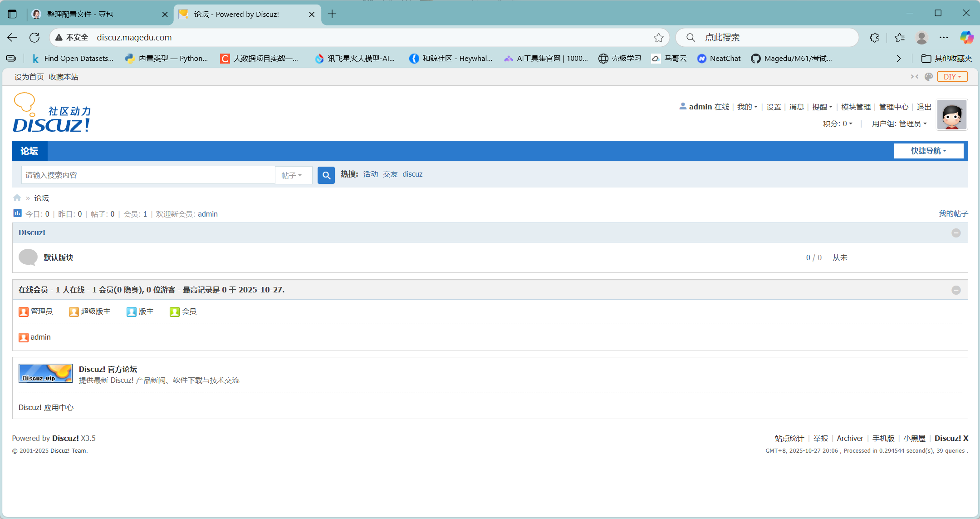Refresh the page with reload button
Viewport: 980px width, 519px height.
(34, 38)
